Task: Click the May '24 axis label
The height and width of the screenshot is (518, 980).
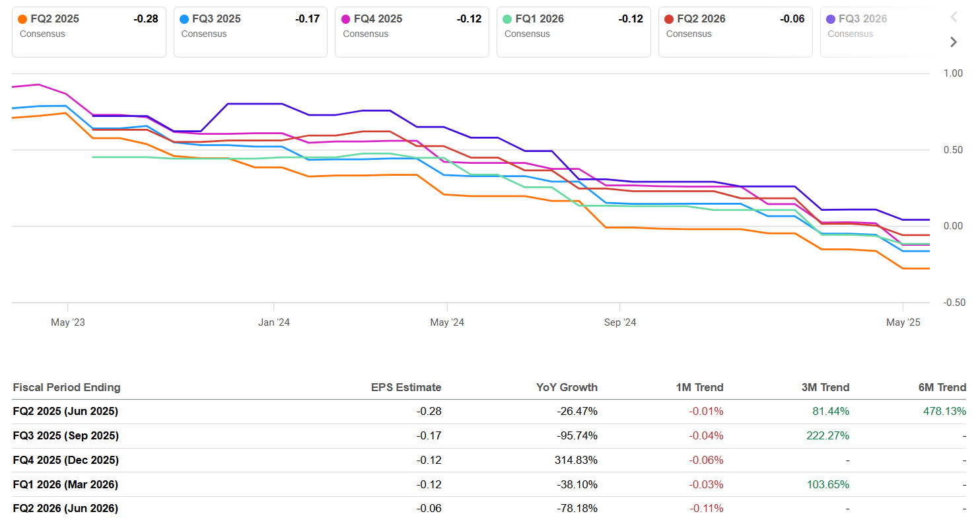Action: pyautogui.click(x=447, y=322)
